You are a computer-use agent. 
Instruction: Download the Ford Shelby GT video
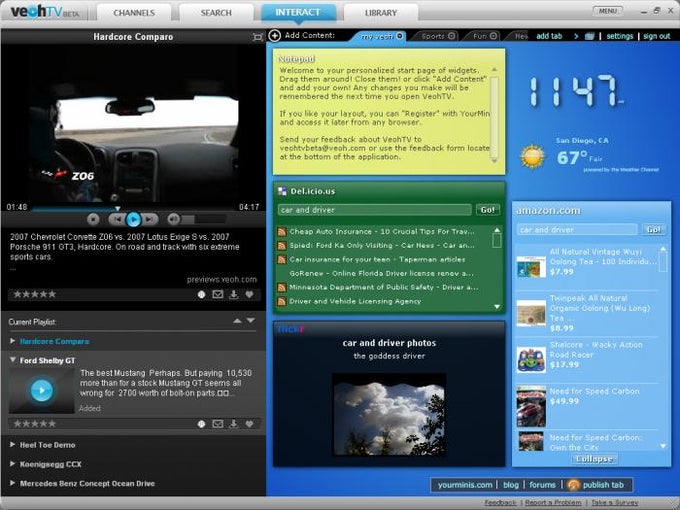(234, 424)
